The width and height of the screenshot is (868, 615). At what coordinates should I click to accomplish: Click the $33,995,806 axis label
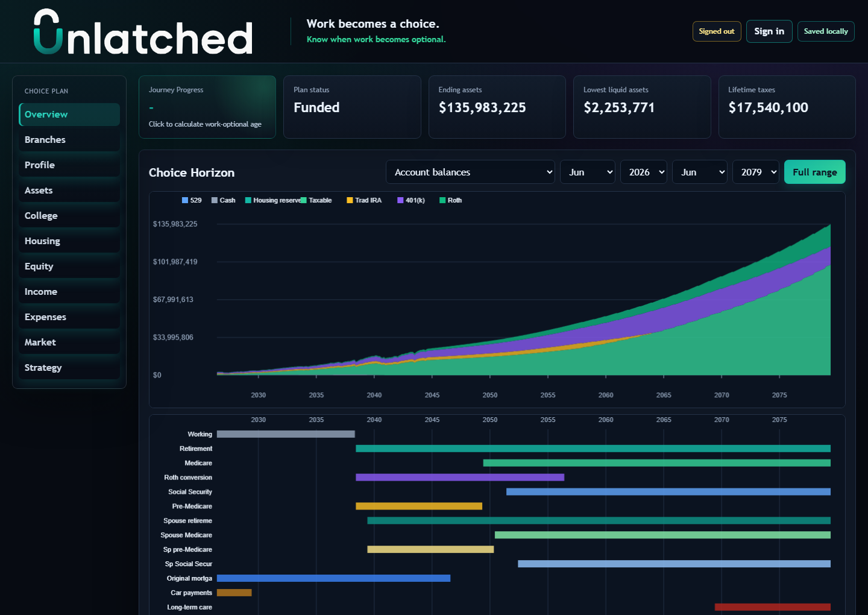pyautogui.click(x=174, y=338)
